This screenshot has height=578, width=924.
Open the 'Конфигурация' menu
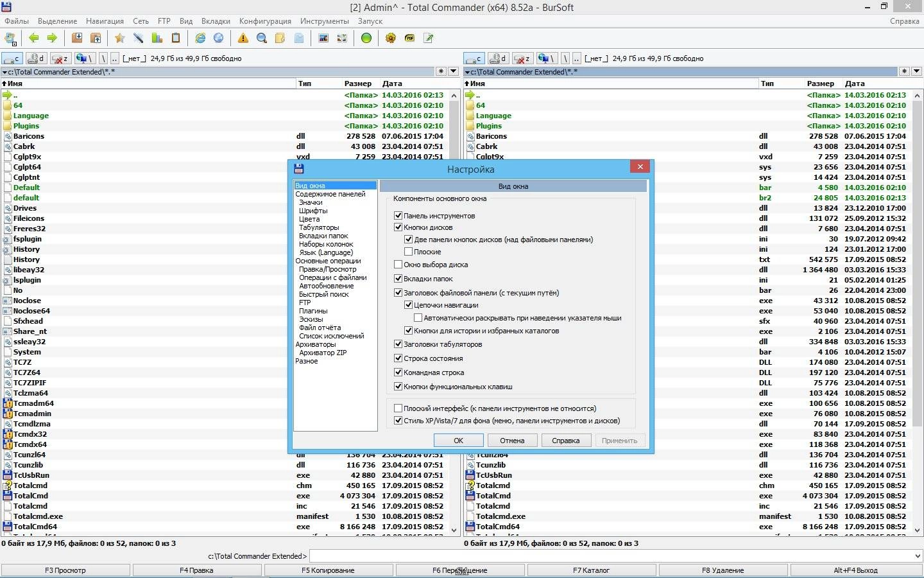pos(265,21)
